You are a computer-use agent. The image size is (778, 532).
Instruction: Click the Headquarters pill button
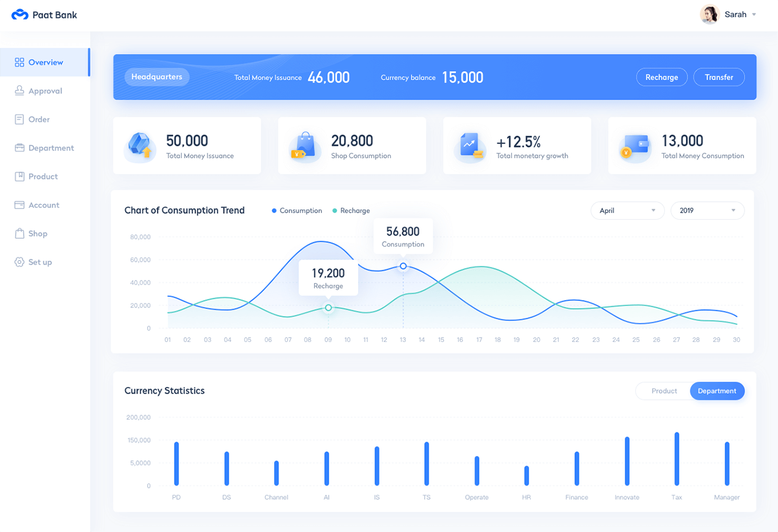[157, 77]
